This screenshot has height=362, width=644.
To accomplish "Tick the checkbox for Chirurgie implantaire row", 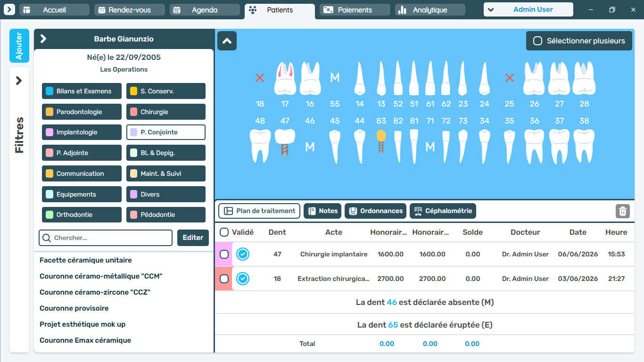I will click(x=224, y=254).
